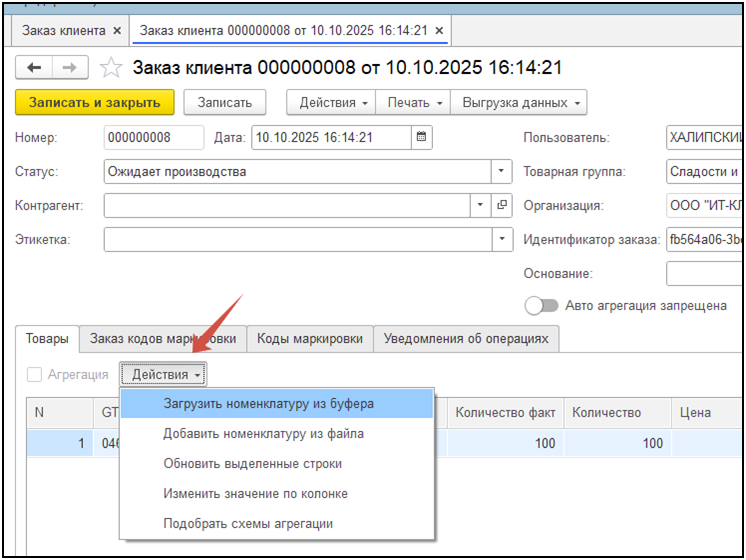Toggle the Авто агрегация запрещена switch
This screenshot has width=746, height=560.
click(x=541, y=305)
